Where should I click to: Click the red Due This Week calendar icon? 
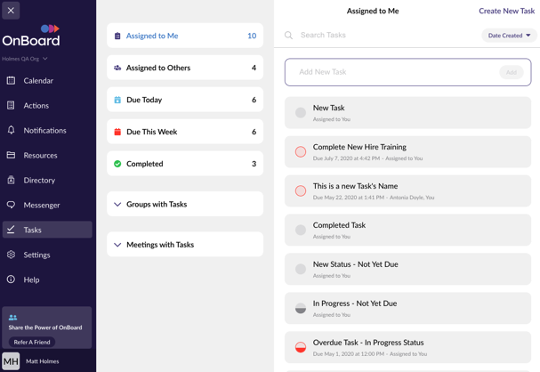coord(117,132)
